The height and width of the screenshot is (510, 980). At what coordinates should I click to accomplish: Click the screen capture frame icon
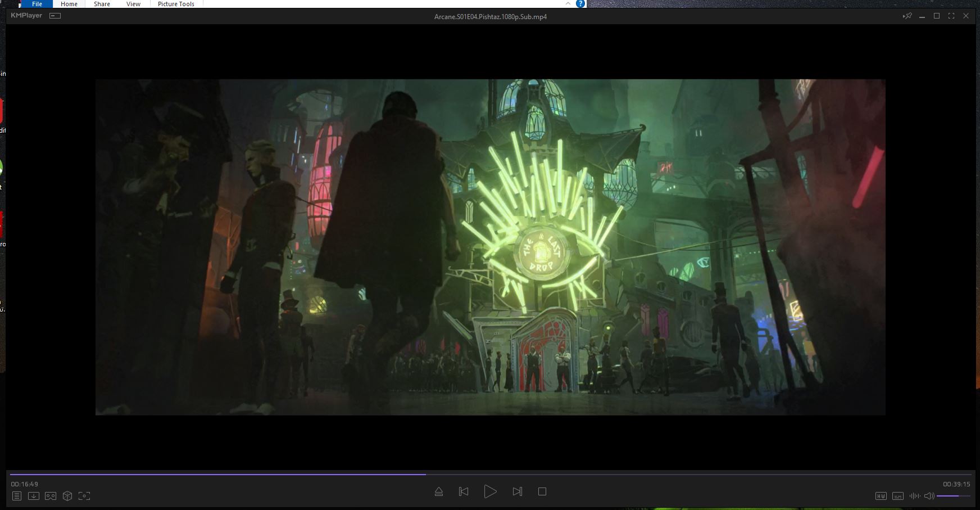click(x=84, y=496)
